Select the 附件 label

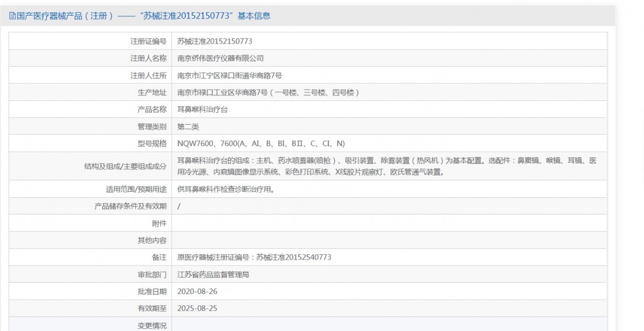tap(159, 223)
